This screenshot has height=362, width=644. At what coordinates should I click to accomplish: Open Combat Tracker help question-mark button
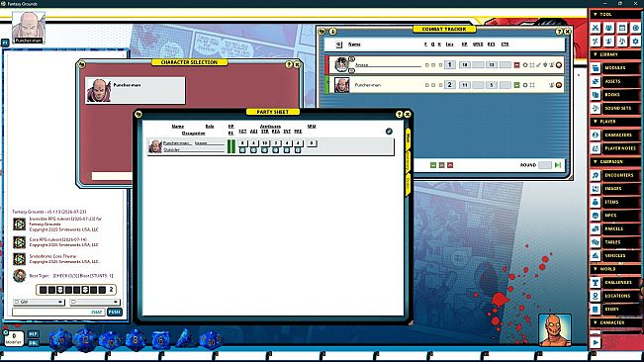559,32
